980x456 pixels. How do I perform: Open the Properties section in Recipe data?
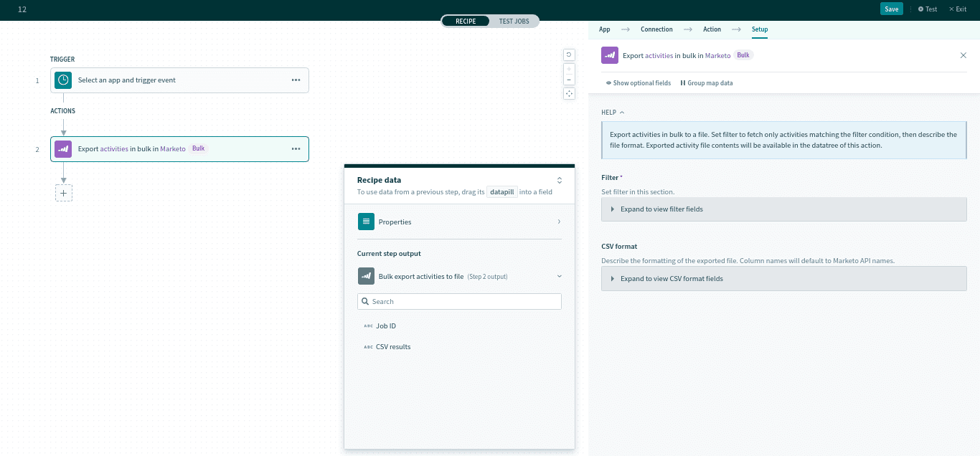[459, 222]
